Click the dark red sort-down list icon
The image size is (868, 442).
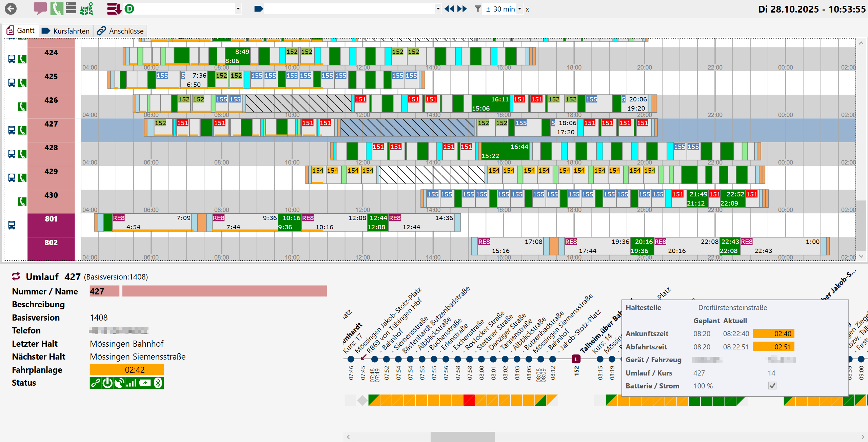114,9
